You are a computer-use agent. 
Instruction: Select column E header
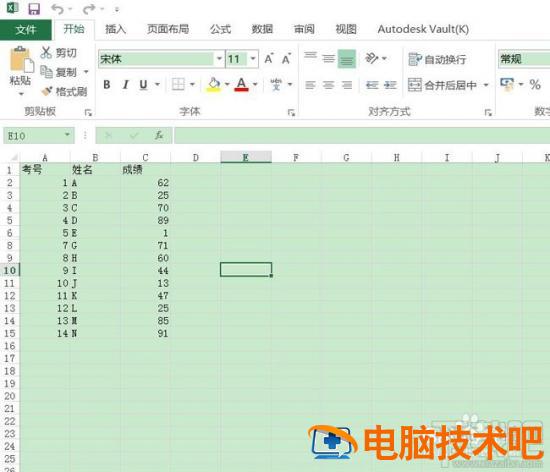(246, 157)
